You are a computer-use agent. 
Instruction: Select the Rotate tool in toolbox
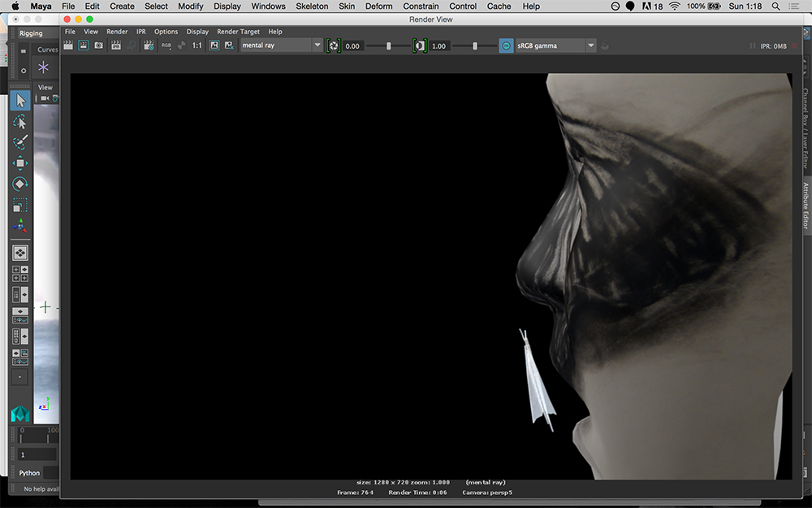coord(20,185)
